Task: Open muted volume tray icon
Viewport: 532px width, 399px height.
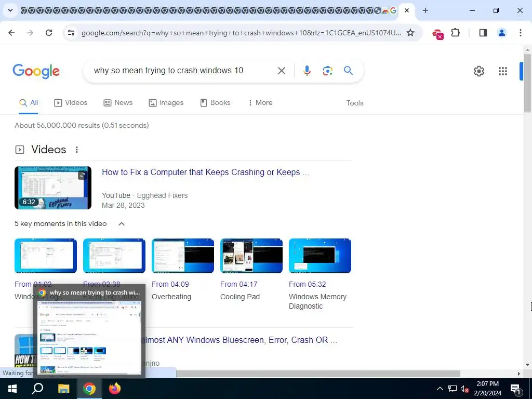Action: click(464, 389)
